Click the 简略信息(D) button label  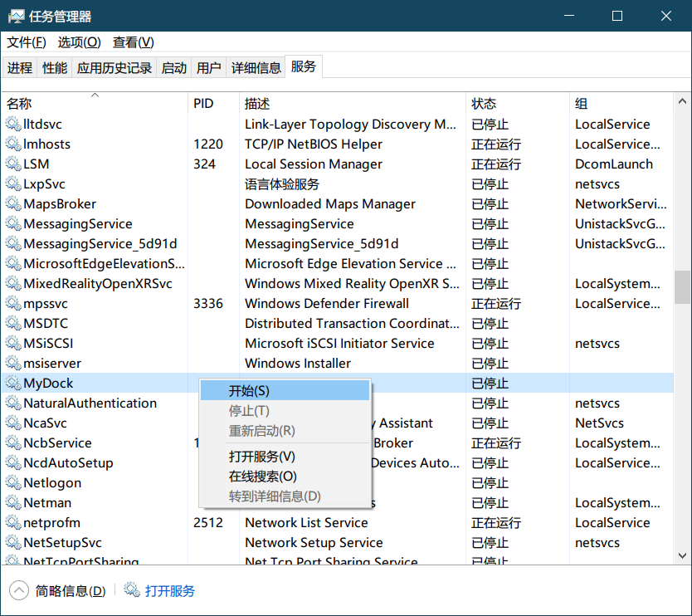pyautogui.click(x=71, y=590)
